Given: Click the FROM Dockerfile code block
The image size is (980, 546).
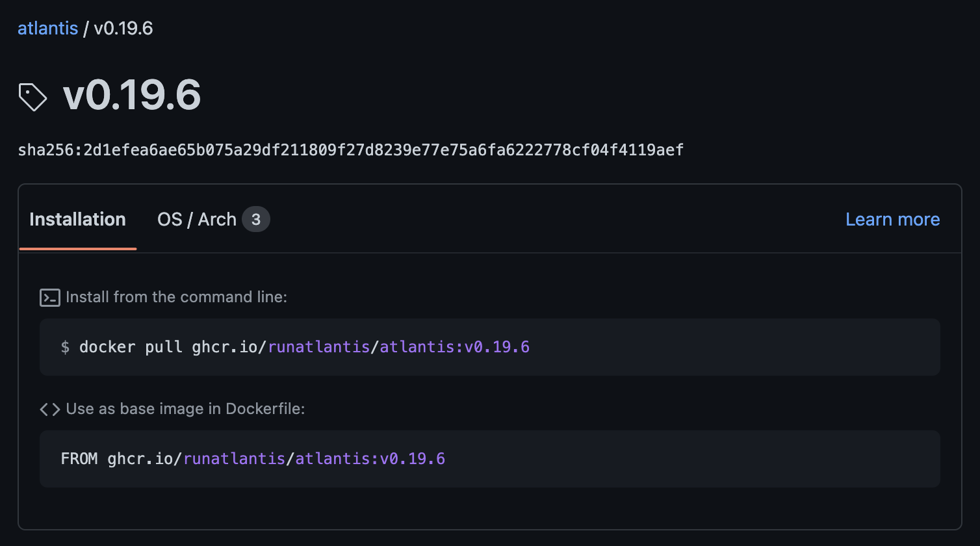Looking at the screenshot, I should point(489,458).
